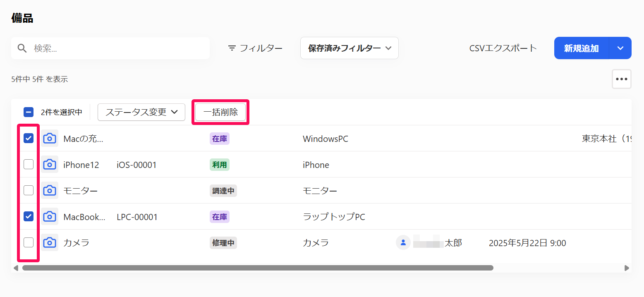Click the 調達中 status badge
Image resolution: width=644 pixels, height=297 pixels.
(x=223, y=191)
